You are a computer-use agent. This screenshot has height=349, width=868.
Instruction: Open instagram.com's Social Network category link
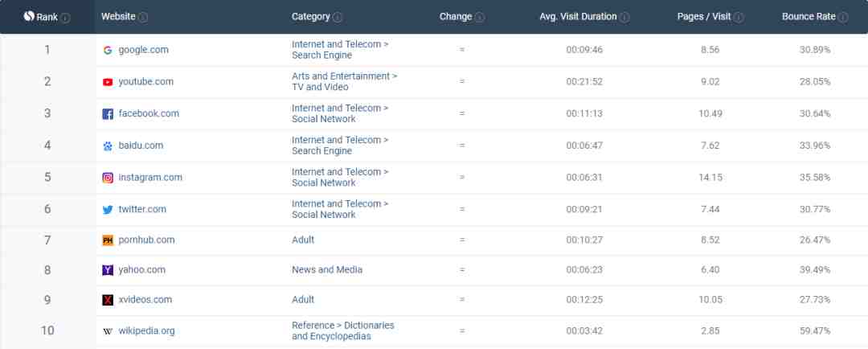pos(340,177)
